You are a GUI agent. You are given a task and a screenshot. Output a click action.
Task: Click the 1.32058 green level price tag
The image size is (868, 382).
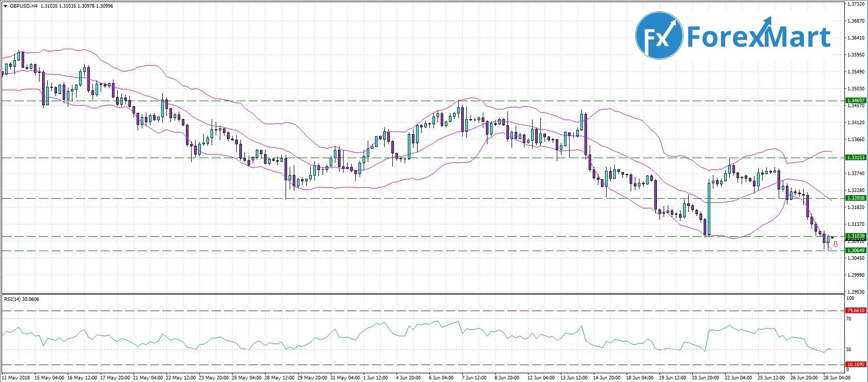(x=856, y=198)
